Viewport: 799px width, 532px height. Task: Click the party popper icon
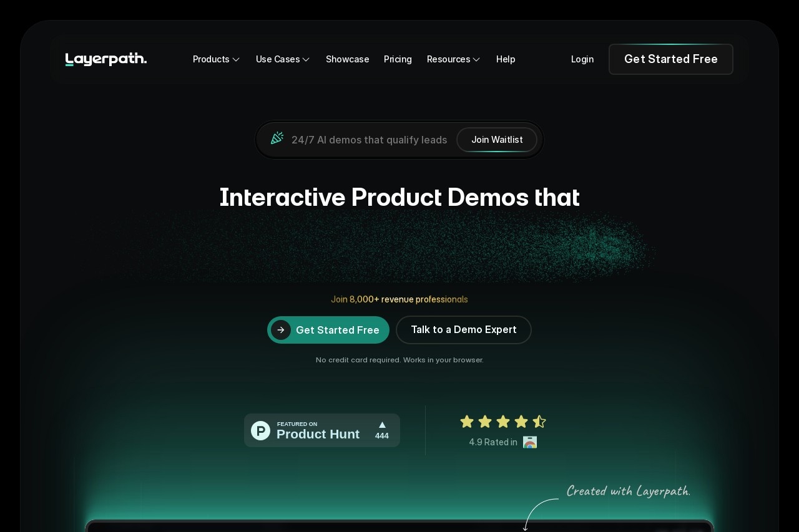pos(277,138)
